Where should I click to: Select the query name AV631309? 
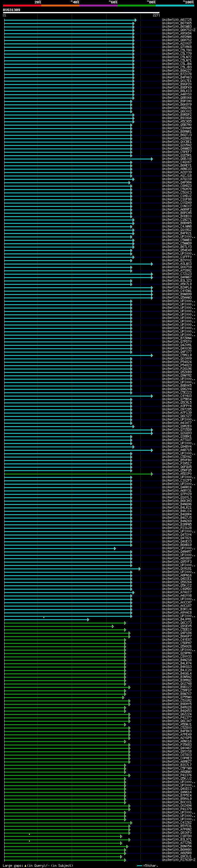[11, 10]
